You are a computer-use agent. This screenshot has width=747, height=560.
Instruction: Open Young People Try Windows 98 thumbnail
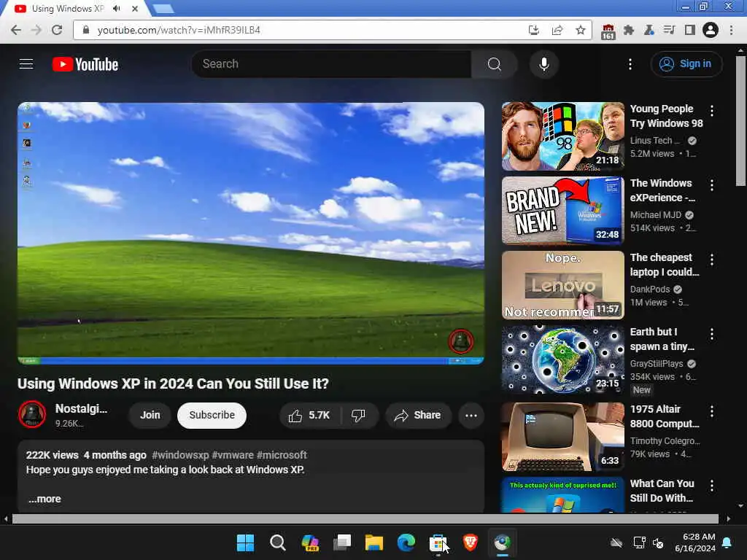562,136
